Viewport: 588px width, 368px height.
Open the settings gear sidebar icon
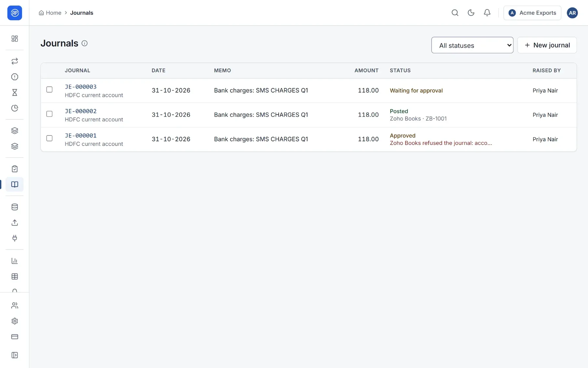[15, 321]
